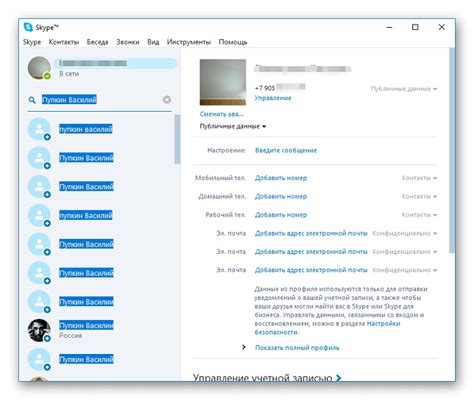Click the В сети status text
The height and width of the screenshot is (400, 474).
click(x=69, y=74)
